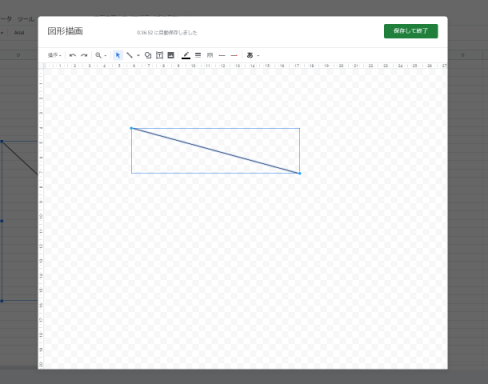Open the zoom magnifier tool
This screenshot has height=384, width=488.
98,55
